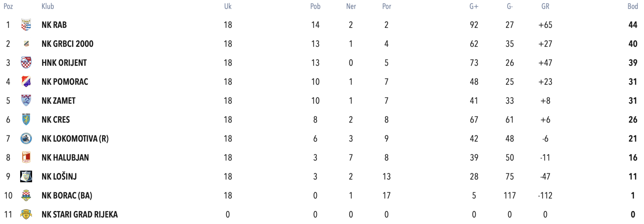Open the HNK Orijent crest logo

[26, 63]
